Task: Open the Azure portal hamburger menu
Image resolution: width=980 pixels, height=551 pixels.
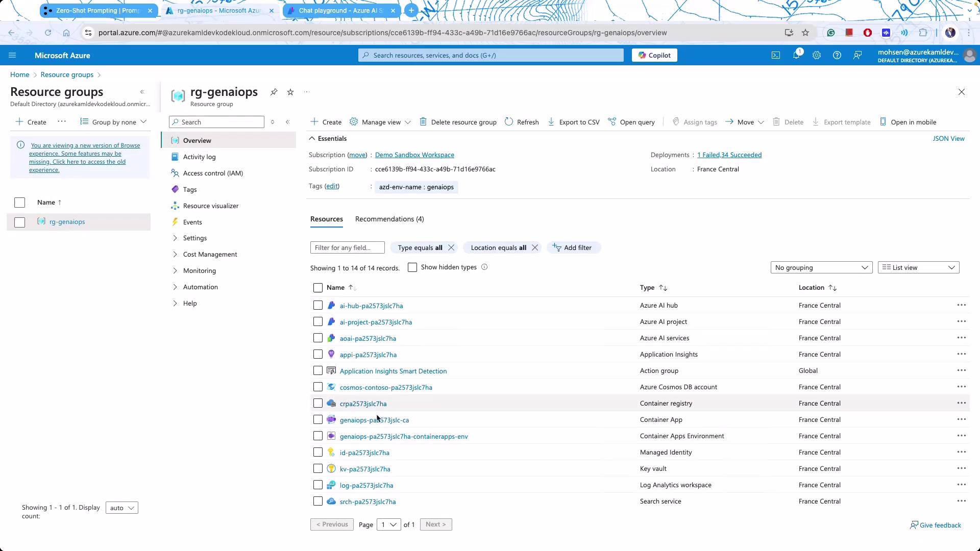Action: [x=12, y=55]
